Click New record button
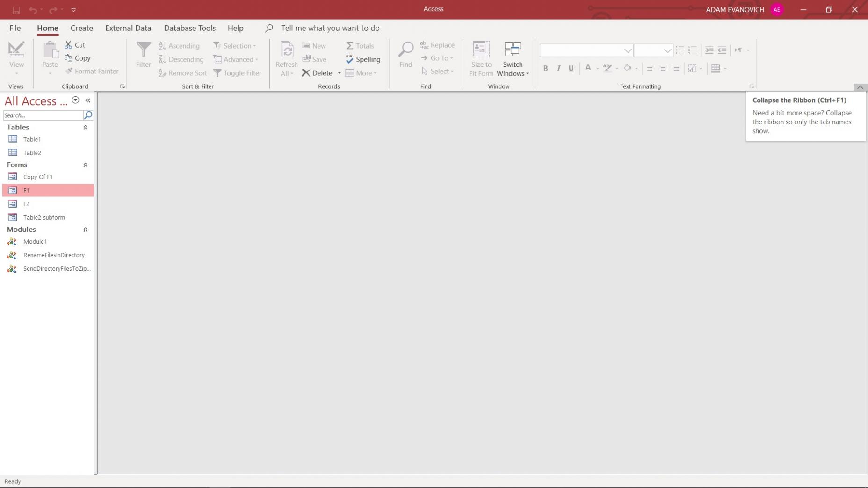Image resolution: width=868 pixels, height=488 pixels. [x=314, y=46]
